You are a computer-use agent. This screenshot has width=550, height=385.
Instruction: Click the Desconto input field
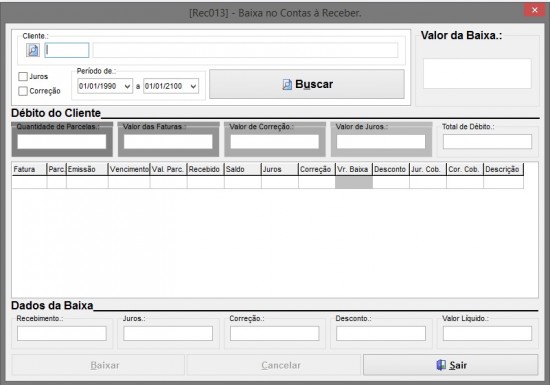click(x=381, y=333)
